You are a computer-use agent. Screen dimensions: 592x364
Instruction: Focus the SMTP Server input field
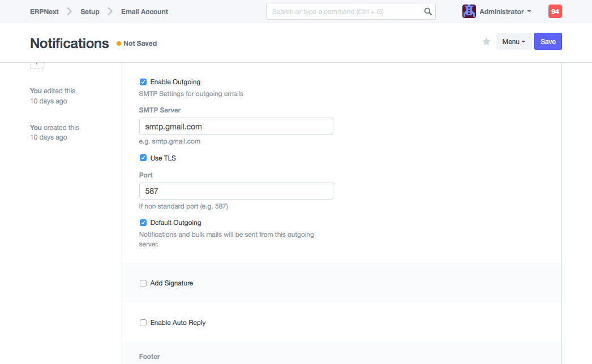tap(235, 126)
